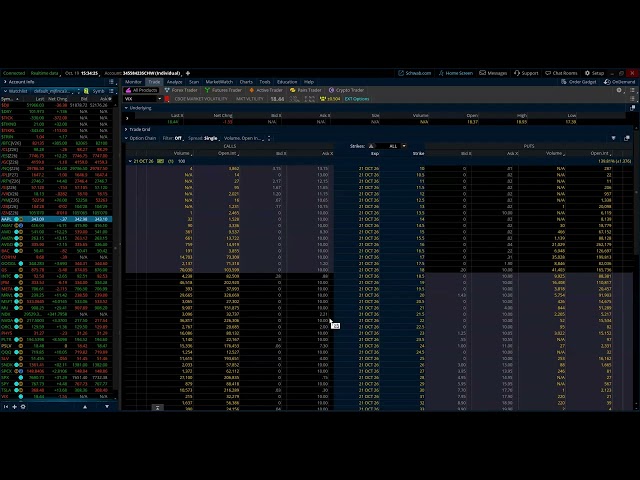Click the Option Chain filter triangle icon
The height and width of the screenshot is (480, 640).
pos(613,138)
